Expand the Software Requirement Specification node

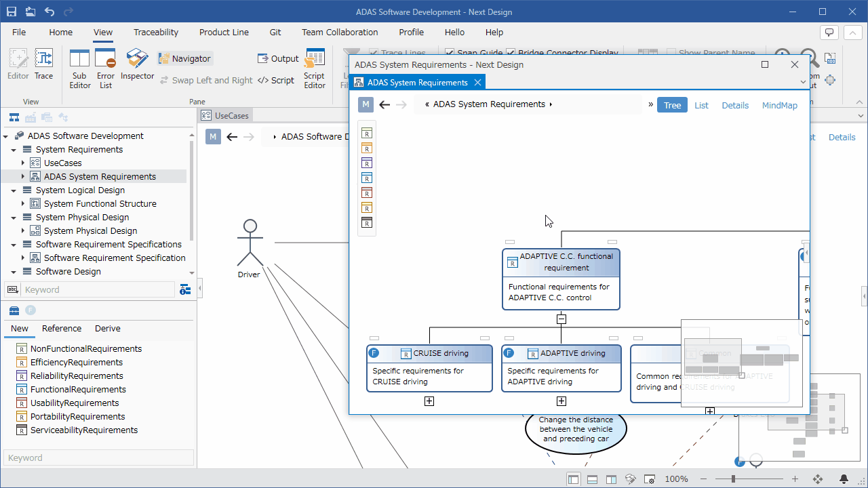(x=22, y=258)
